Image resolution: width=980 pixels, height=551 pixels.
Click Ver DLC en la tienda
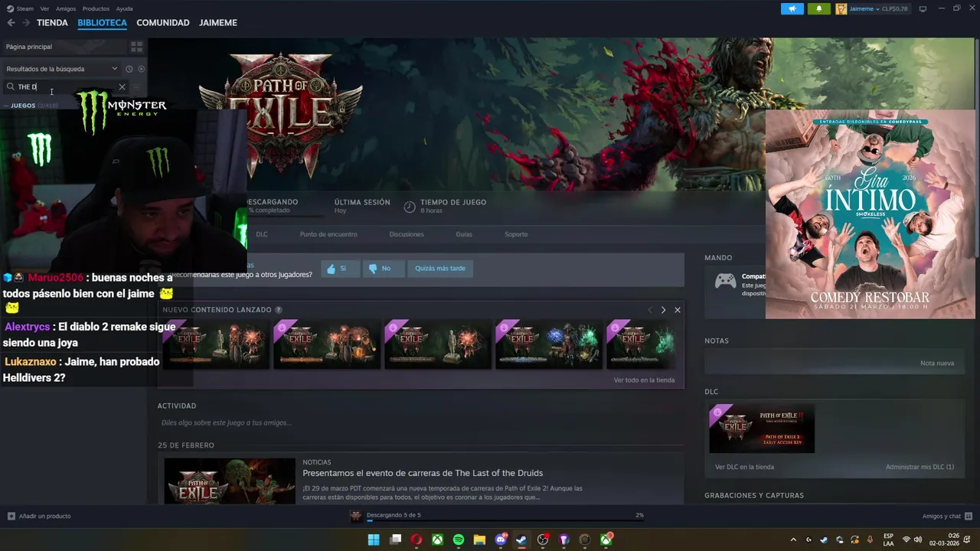click(744, 467)
